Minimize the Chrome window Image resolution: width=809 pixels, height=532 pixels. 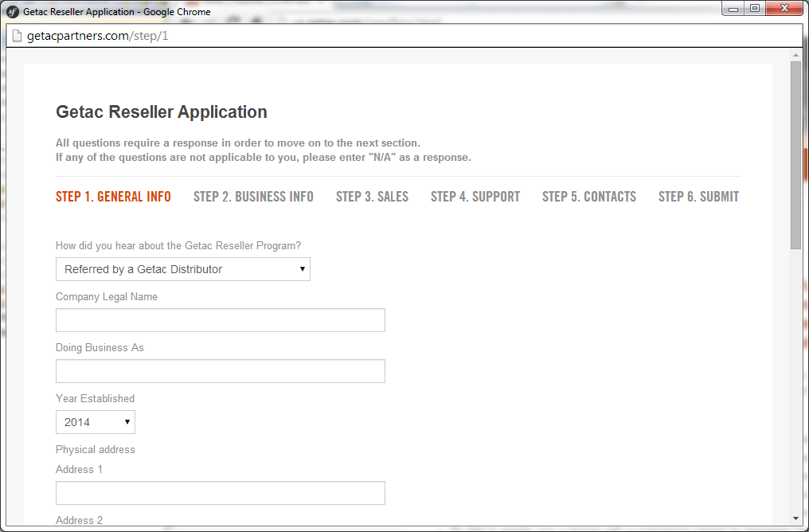pyautogui.click(x=733, y=8)
